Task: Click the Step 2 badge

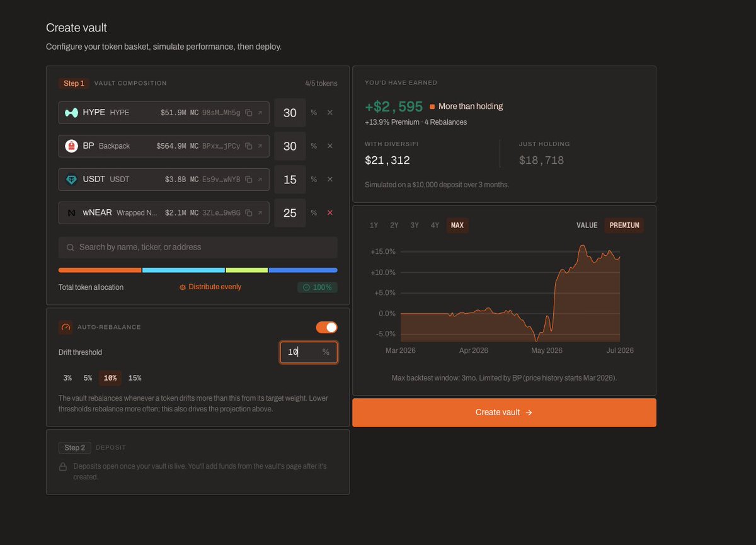Action: [x=74, y=447]
